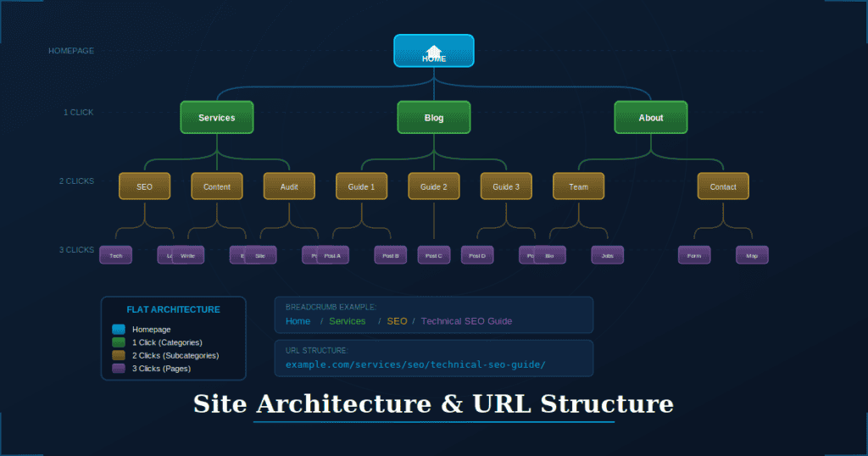Click the purple 3 Clicks legend swatch
868x456 pixels.
coord(118,369)
